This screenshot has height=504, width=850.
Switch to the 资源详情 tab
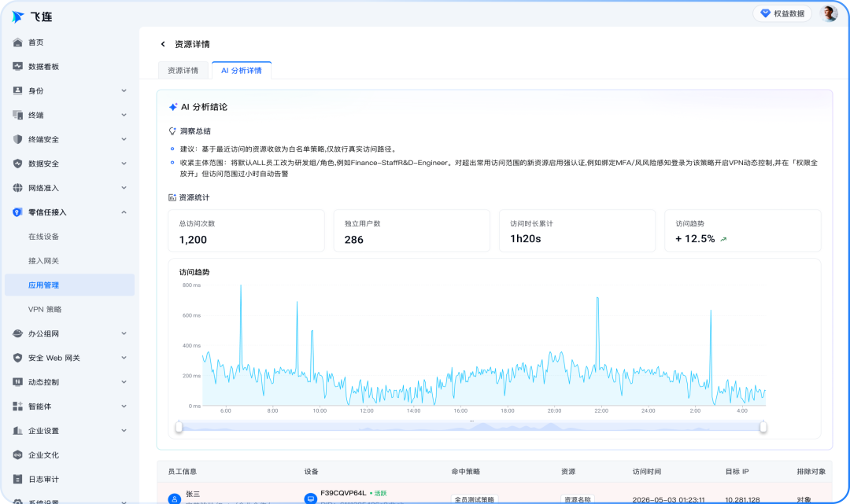click(x=183, y=71)
